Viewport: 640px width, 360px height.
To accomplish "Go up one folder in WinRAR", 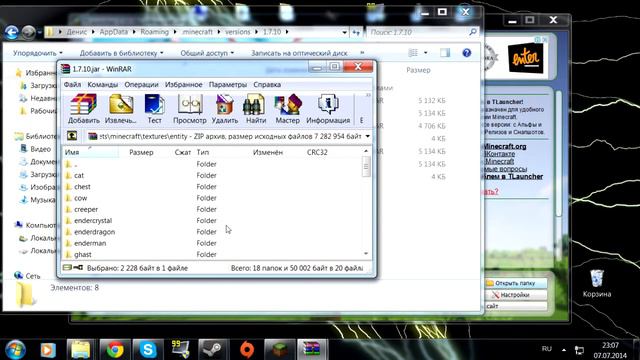I will tap(72, 136).
